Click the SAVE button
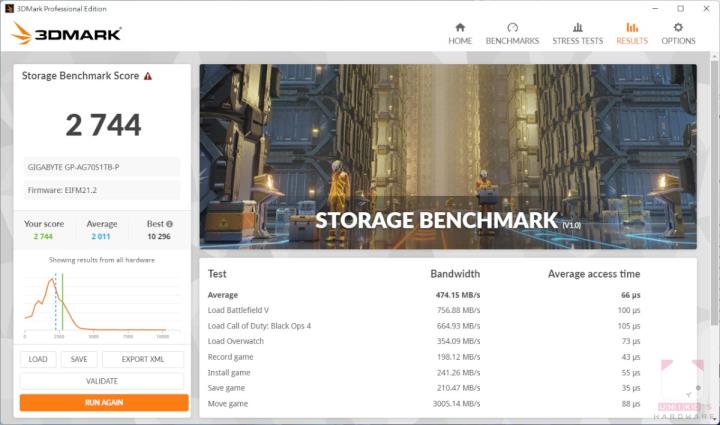720x425 pixels. coord(79,359)
